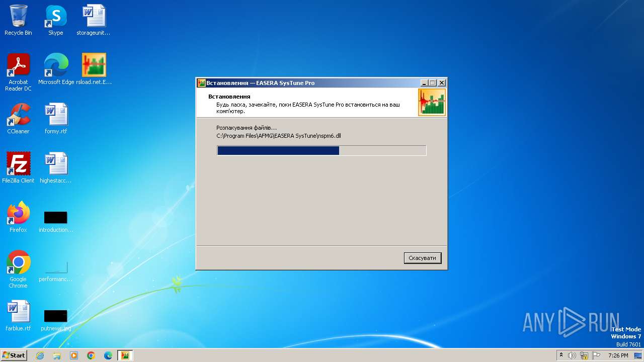Open the media player taskbar icon
644x362 pixels.
point(74,355)
